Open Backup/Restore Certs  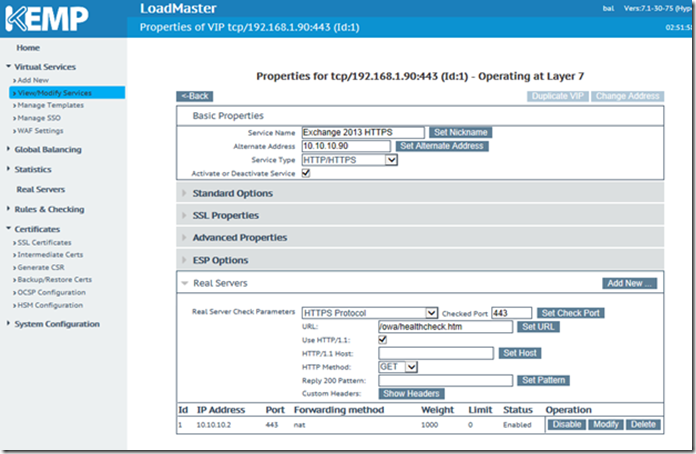pos(55,280)
